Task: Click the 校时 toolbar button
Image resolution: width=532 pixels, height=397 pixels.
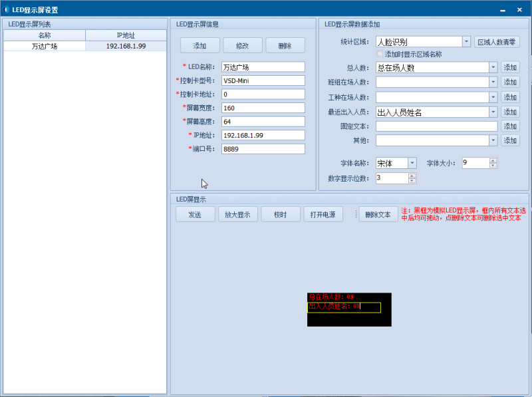Action: pos(280,214)
